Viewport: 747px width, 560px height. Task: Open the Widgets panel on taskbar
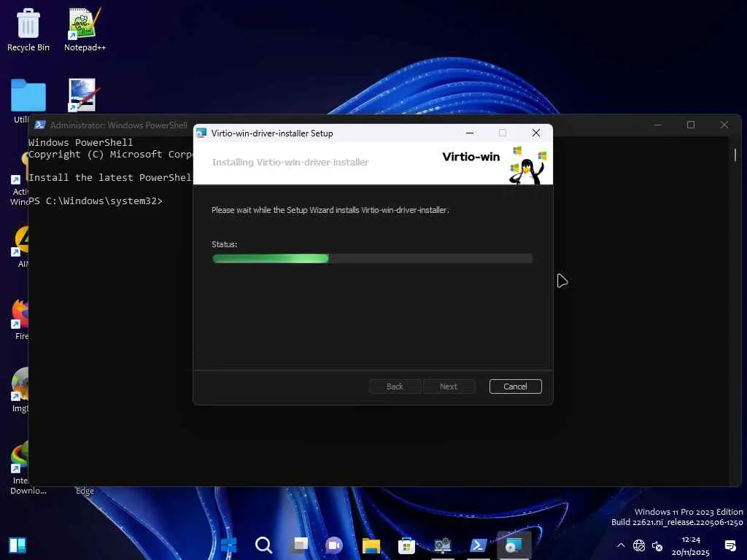pos(18,545)
